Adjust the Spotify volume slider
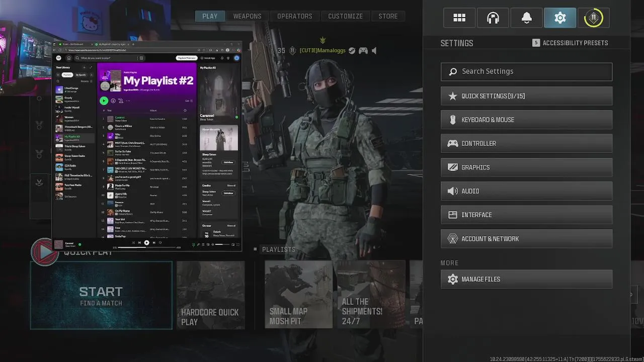This screenshot has height=362, width=644. [222, 244]
